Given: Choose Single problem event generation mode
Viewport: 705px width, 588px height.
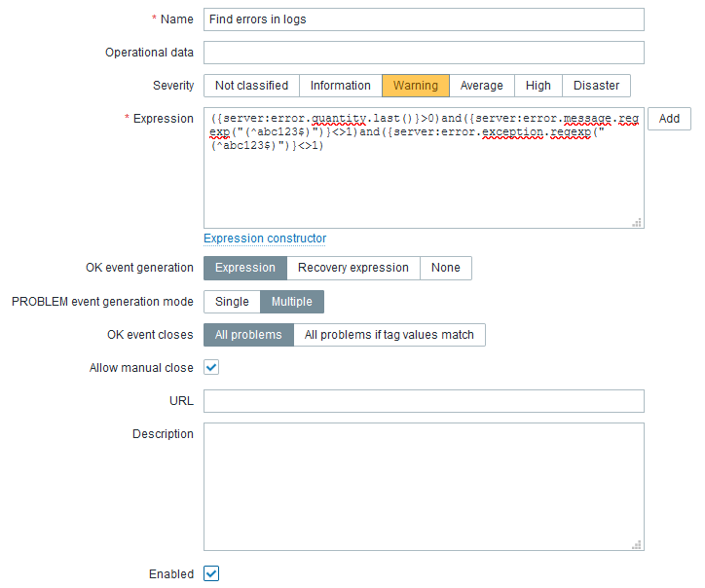Looking at the screenshot, I should [x=232, y=302].
